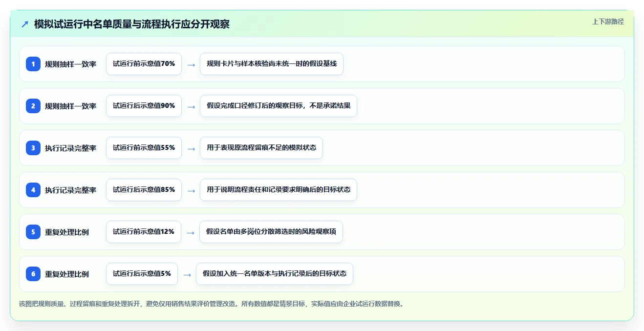The height and width of the screenshot is (331, 644).
Task: Click the arrow after 试运行前示意值55%
Action: point(191,148)
